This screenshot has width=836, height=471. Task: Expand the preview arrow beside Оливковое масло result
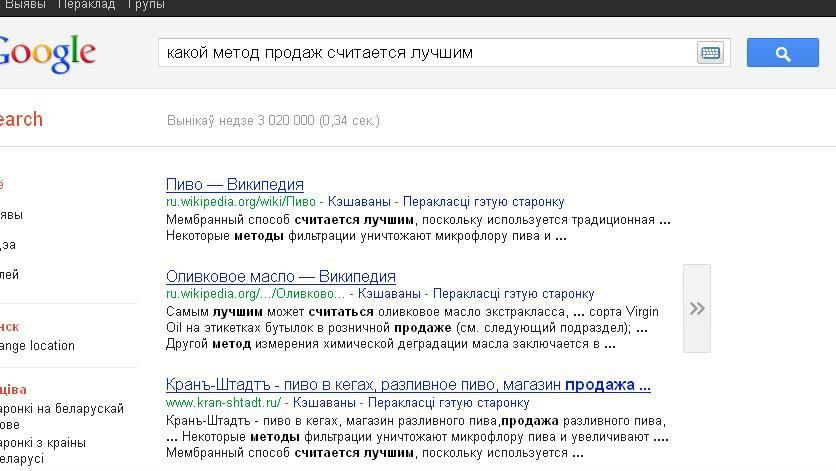click(697, 308)
